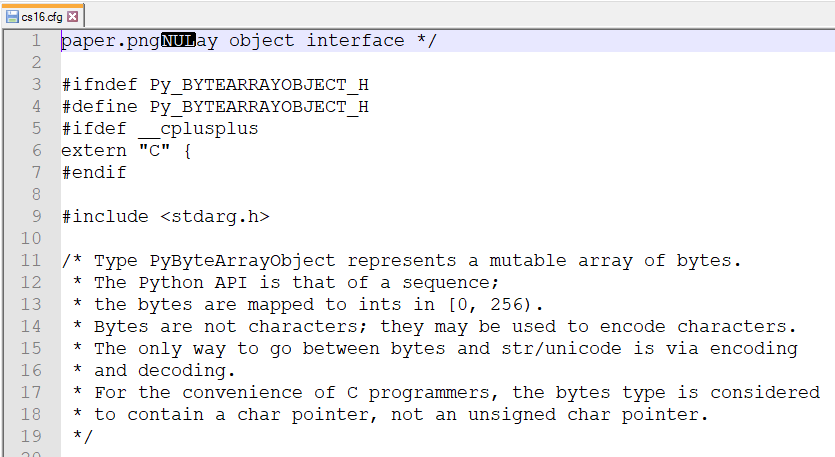Click the word 'PyByteArrayObject' on line 11
The height and width of the screenshot is (457, 835).
point(242,260)
